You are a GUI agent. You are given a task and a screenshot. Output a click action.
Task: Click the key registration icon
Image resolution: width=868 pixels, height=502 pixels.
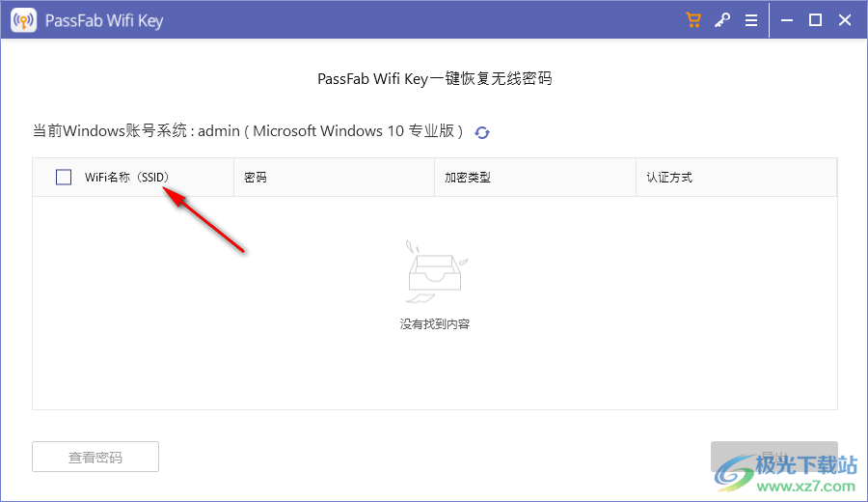(x=721, y=20)
